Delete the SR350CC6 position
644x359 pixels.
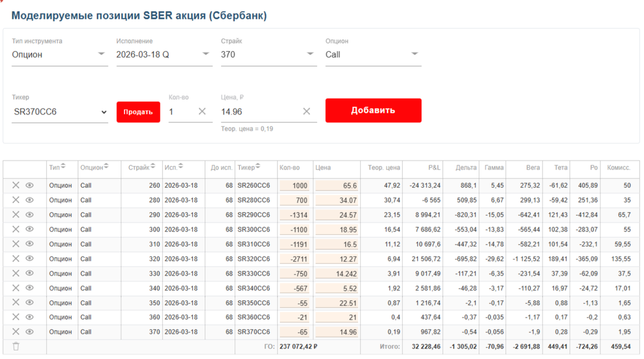point(16,302)
